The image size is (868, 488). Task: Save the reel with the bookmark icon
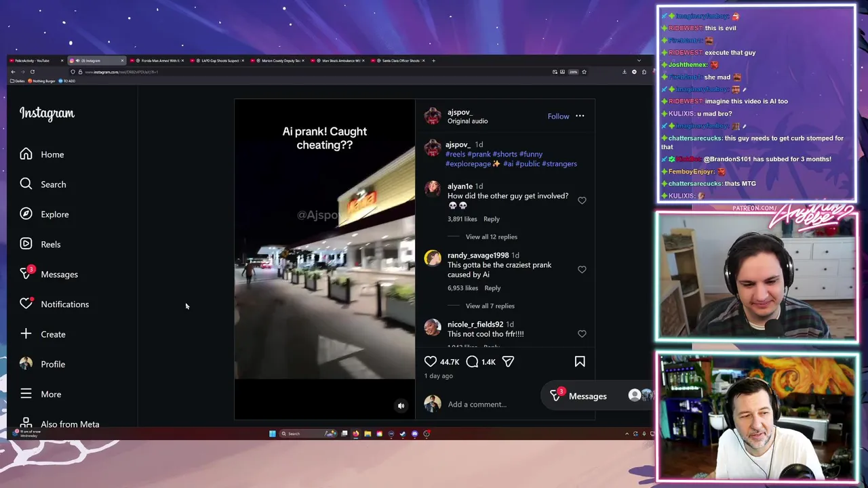[580, 362]
